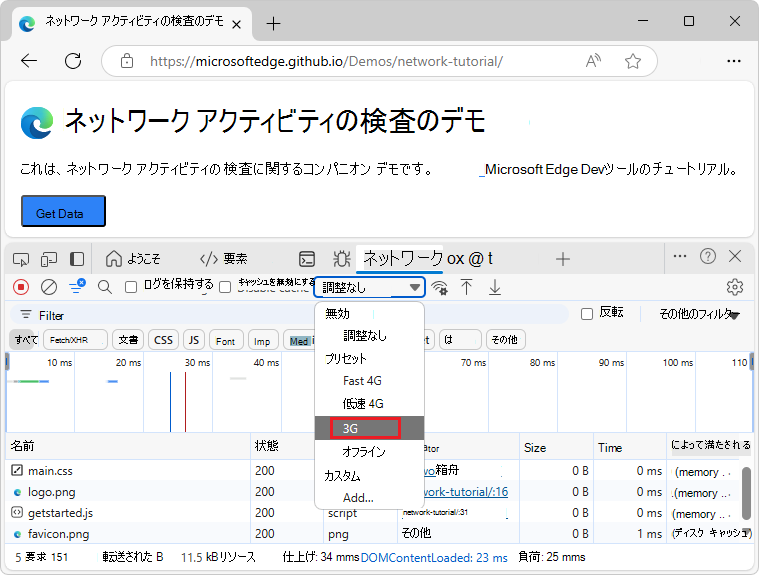Screen dimensions: 759x575
Task: Filter requests by 文書
Action: 128,340
